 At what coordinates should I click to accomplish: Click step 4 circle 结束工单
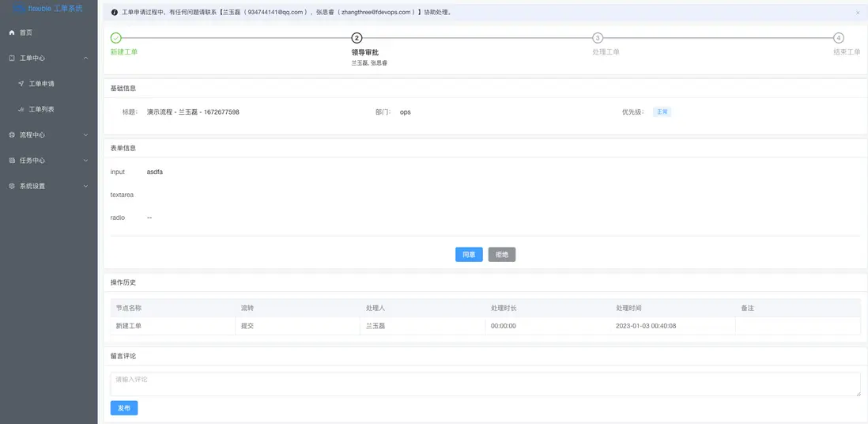click(840, 38)
